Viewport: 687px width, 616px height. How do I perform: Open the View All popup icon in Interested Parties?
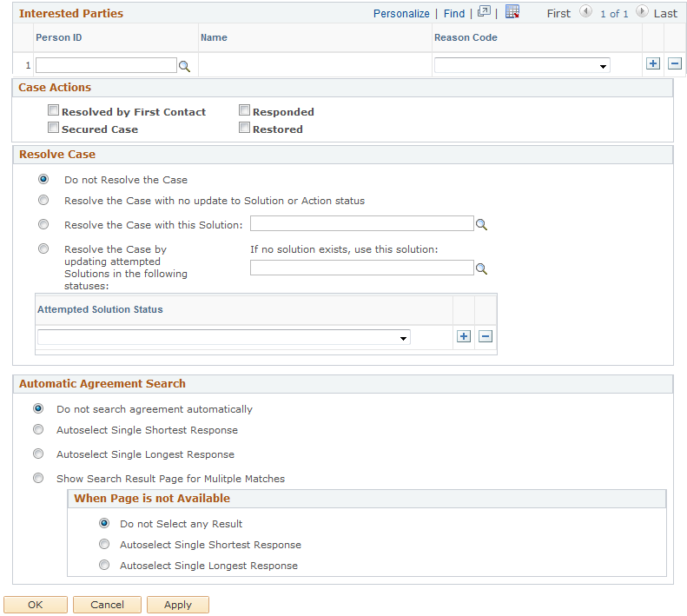484,12
